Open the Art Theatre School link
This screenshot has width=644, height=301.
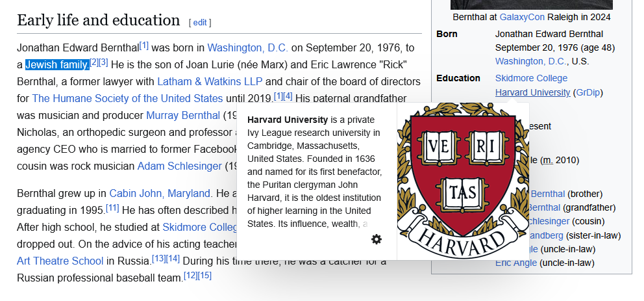(60, 261)
